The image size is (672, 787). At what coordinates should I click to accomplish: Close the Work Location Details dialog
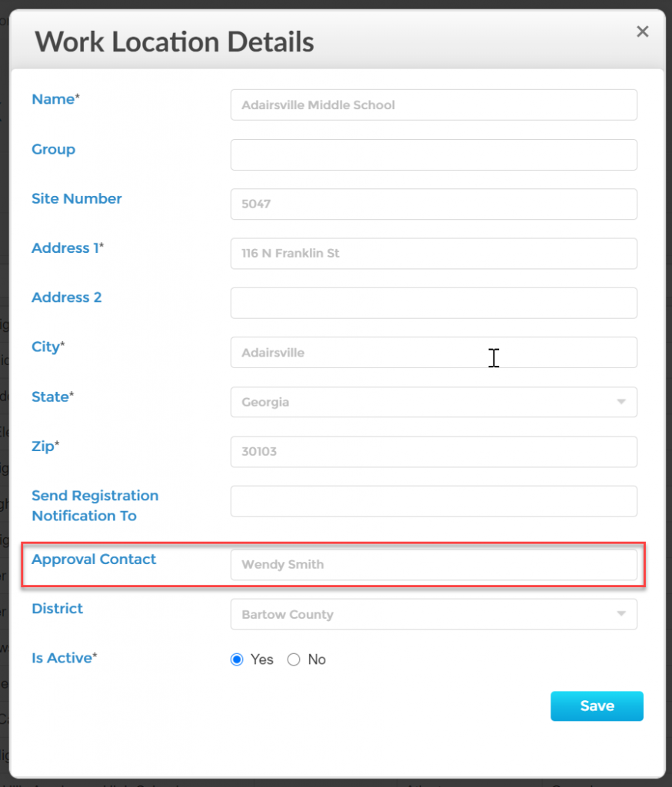pyautogui.click(x=643, y=32)
